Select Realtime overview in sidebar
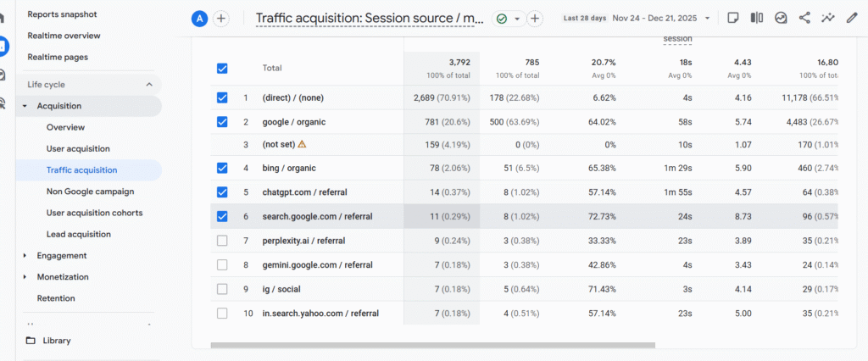This screenshot has width=868, height=361. pos(64,36)
